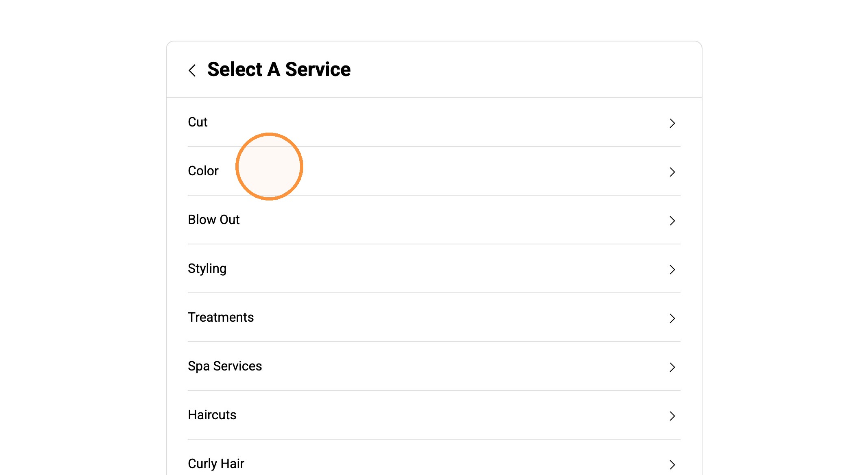Choose the Styling service label
The image size is (868, 475).
(x=207, y=269)
